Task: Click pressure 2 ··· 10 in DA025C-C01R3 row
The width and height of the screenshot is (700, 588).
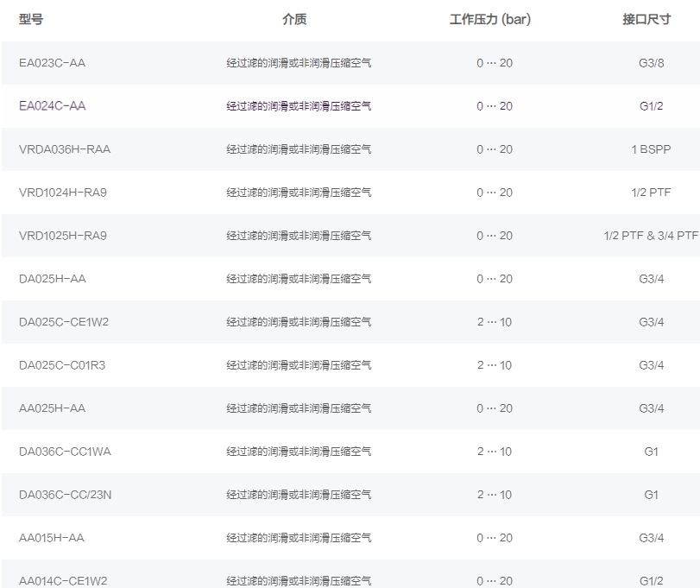Action: (495, 365)
